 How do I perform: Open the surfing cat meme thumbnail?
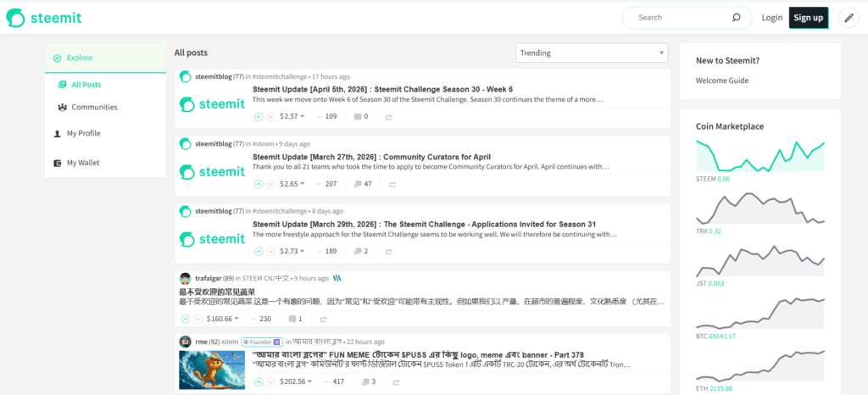(212, 370)
